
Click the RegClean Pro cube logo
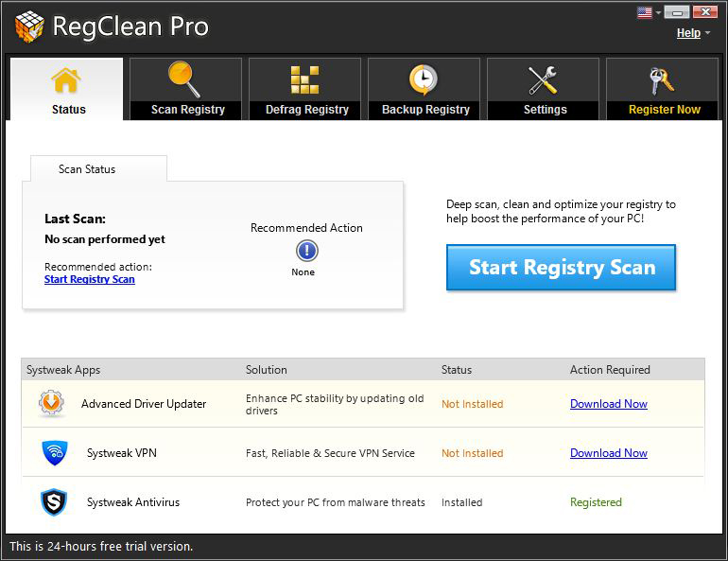[x=29, y=26]
